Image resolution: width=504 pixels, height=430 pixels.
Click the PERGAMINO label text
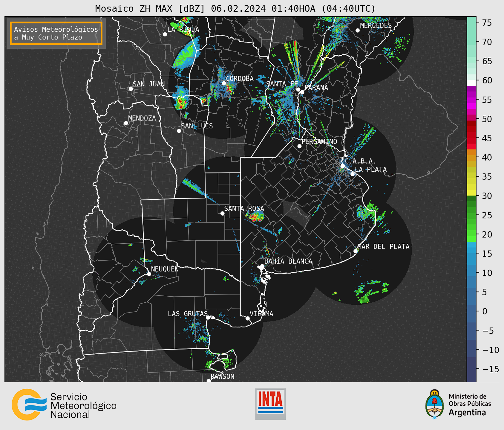click(x=319, y=142)
